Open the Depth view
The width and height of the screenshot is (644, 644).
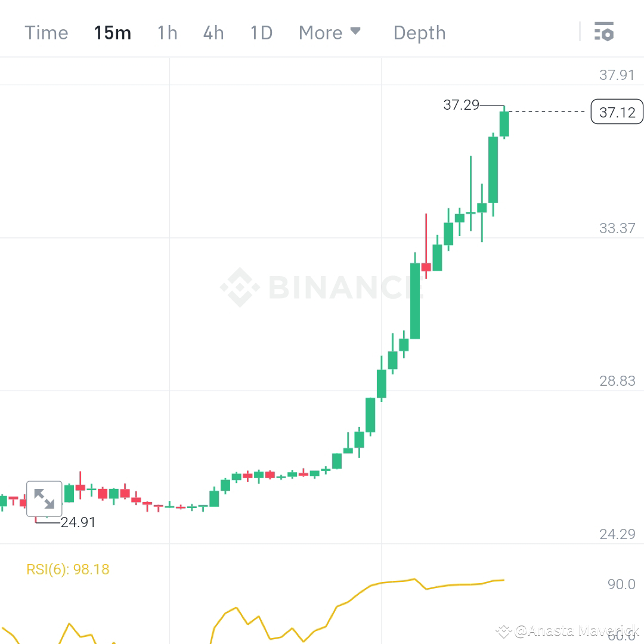[419, 33]
